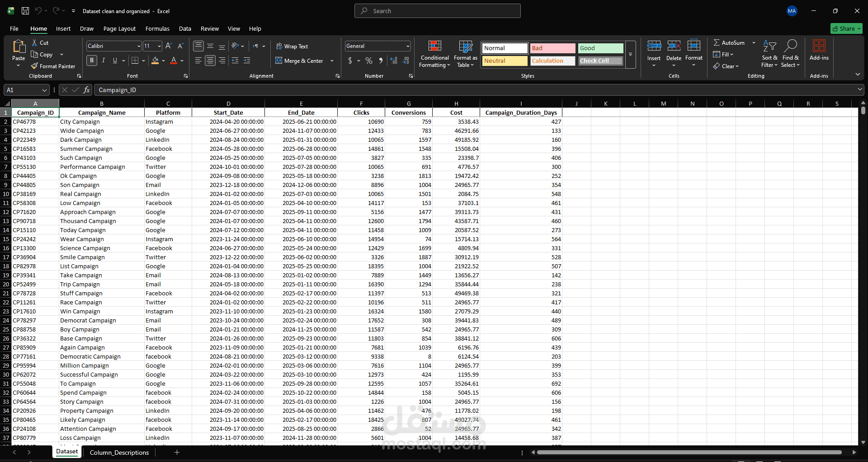The image size is (868, 462).
Task: Switch to the Insert tab
Action: coord(63,28)
